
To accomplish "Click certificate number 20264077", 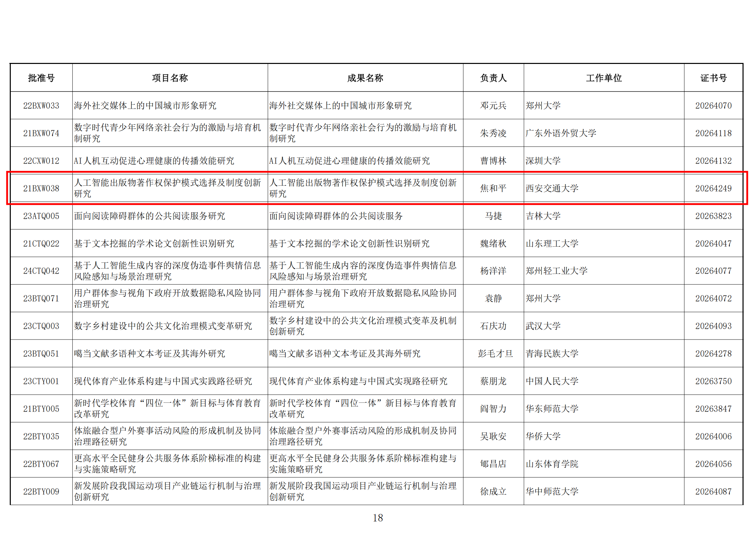I will pos(714,271).
